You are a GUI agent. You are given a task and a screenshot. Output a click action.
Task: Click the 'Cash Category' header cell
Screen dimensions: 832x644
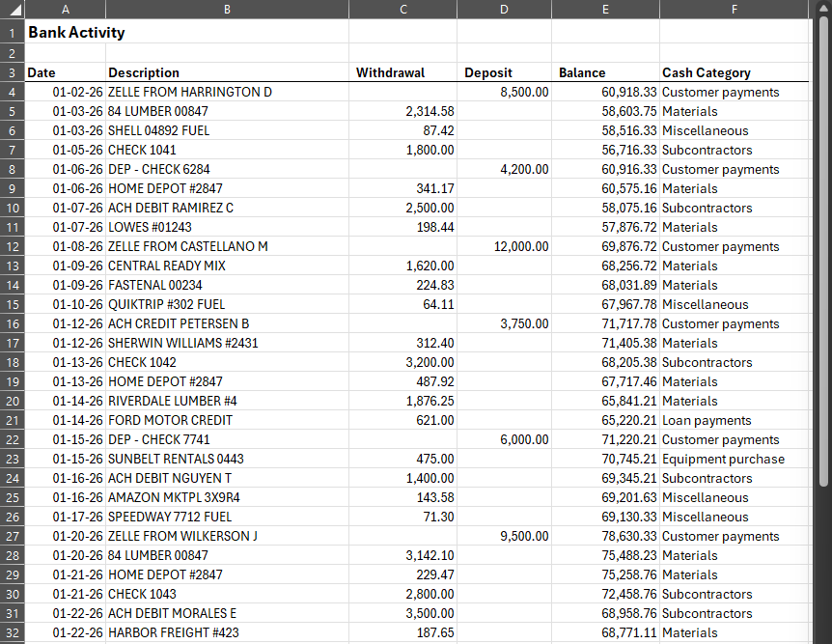(734, 72)
